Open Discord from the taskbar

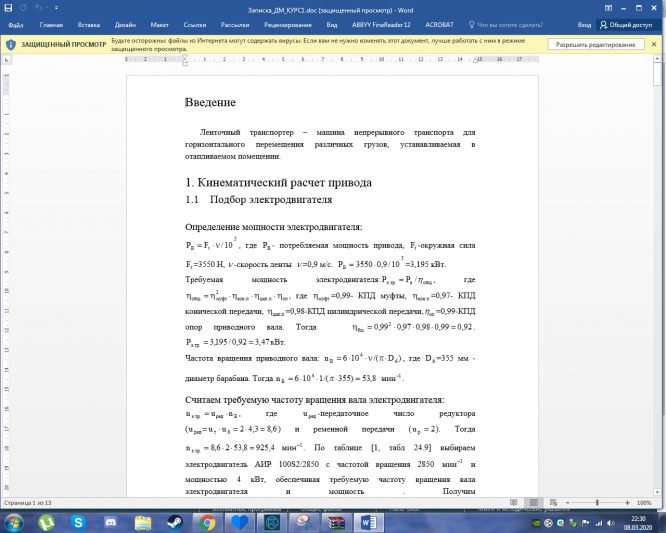(x=110, y=522)
